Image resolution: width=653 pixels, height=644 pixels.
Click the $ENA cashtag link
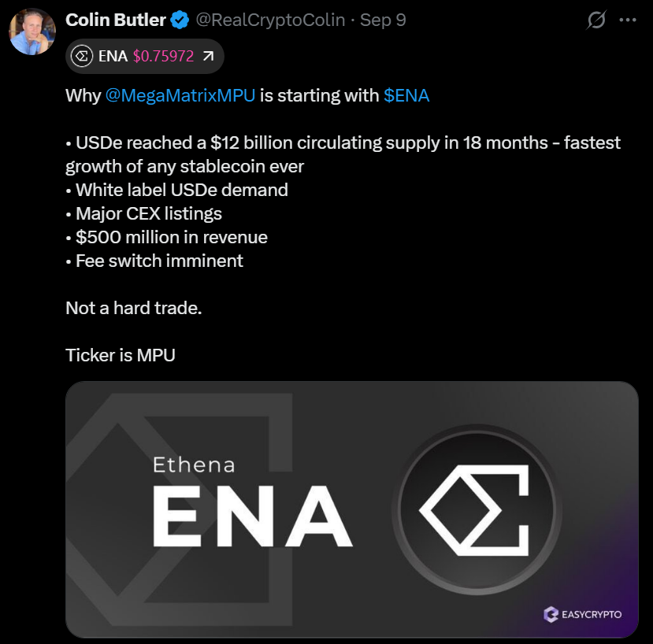tap(406, 95)
